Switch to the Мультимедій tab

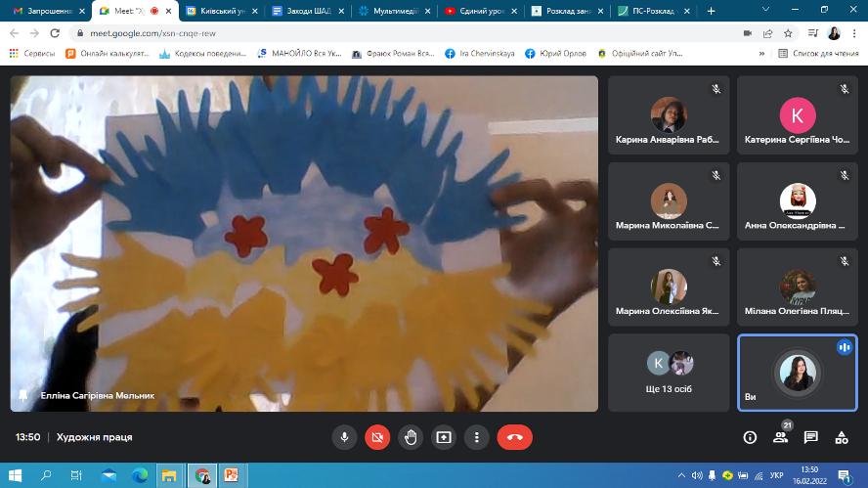(394, 11)
